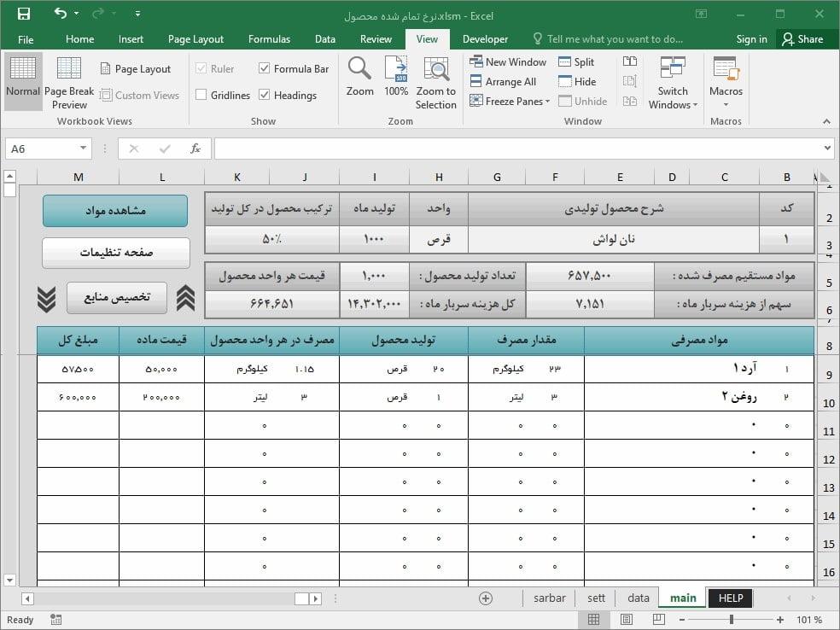Click the double up-arrow chevron on the sheet
Screen dimensions: 840x630
point(186,298)
